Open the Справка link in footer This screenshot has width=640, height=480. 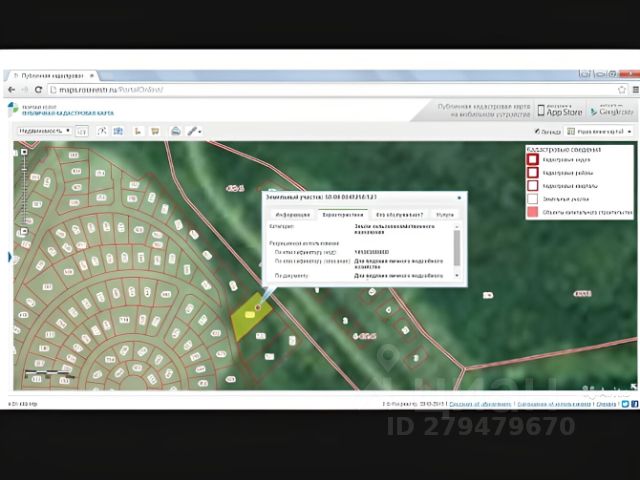[x=606, y=404]
